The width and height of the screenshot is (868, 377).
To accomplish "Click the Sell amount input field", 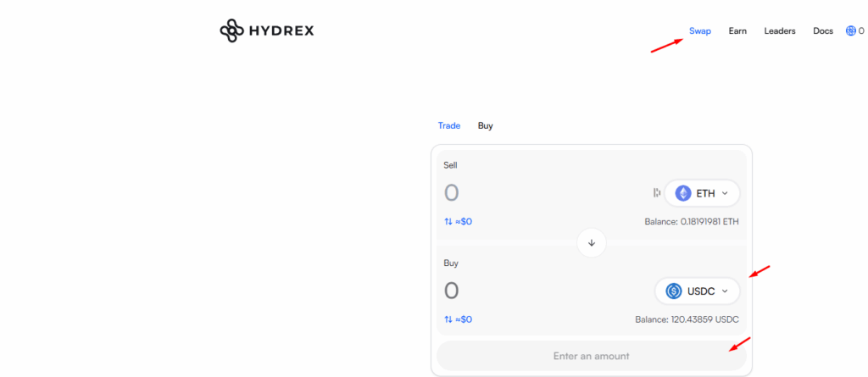I will 542,193.
